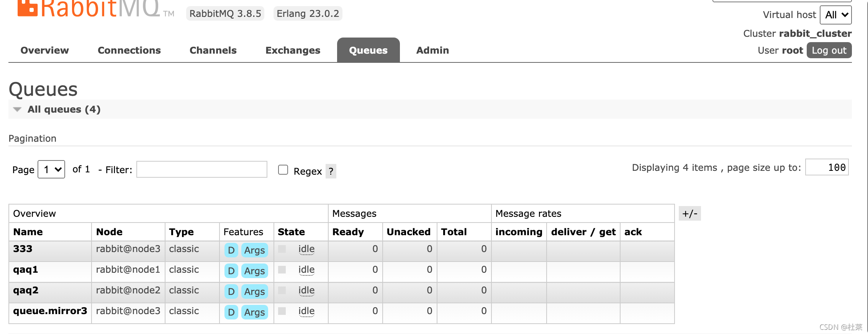Screen dimensions: 868x334
Task: Click the Args badge for queue 333
Action: coord(254,250)
